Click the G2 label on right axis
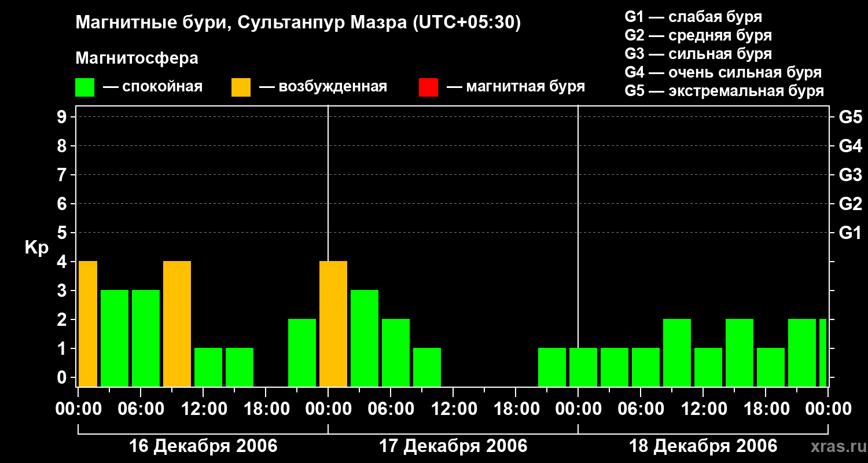Image resolution: width=868 pixels, height=463 pixels. pos(850,204)
